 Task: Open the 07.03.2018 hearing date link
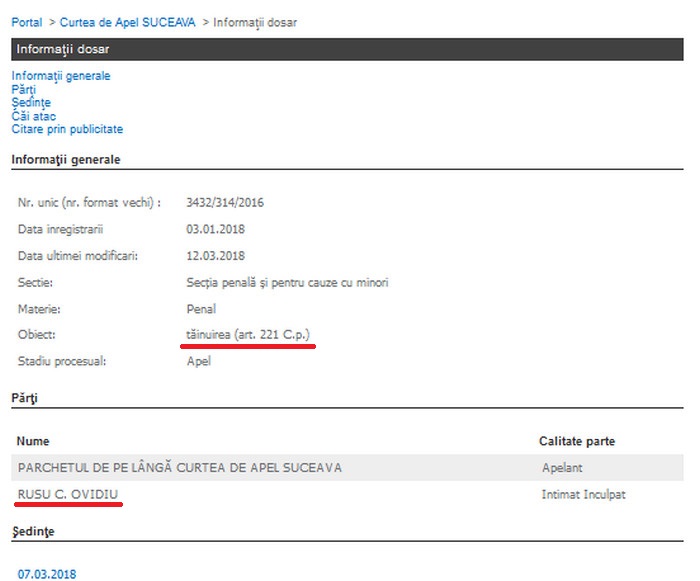coord(47,574)
